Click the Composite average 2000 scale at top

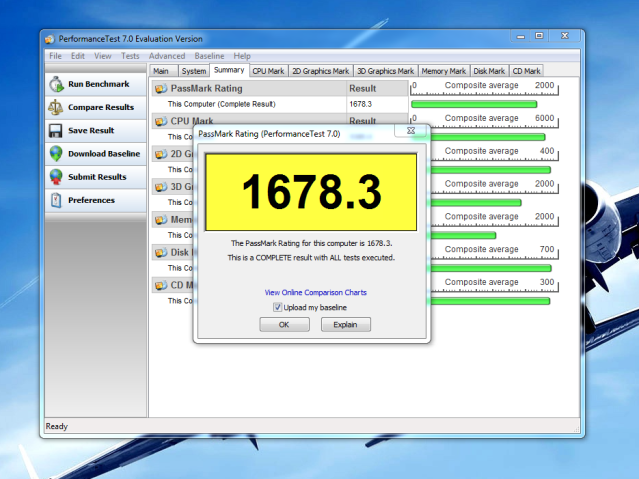point(485,87)
